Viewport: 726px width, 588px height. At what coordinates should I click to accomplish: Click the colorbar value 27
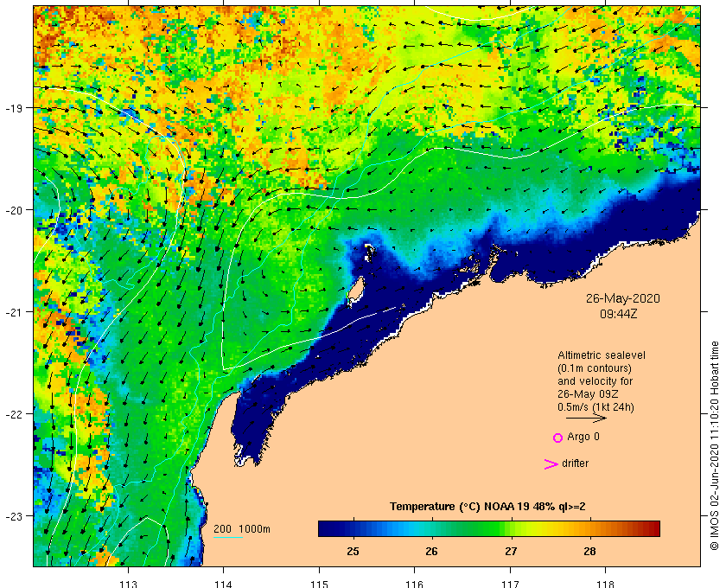tap(511, 552)
